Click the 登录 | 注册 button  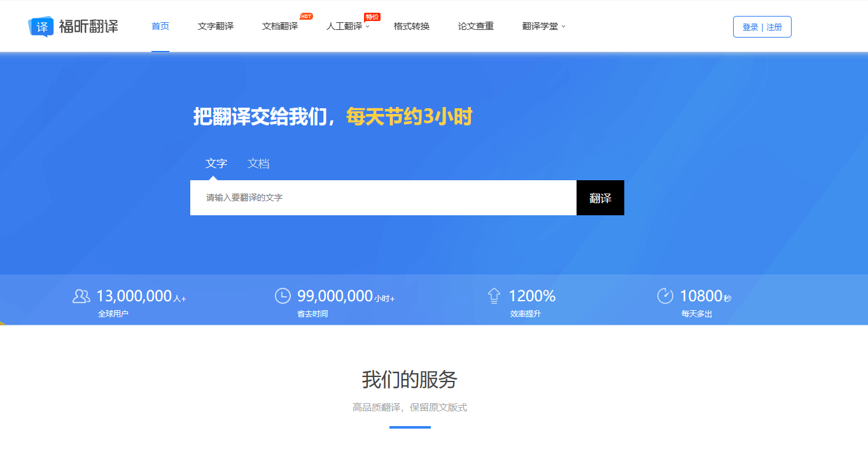[762, 27]
